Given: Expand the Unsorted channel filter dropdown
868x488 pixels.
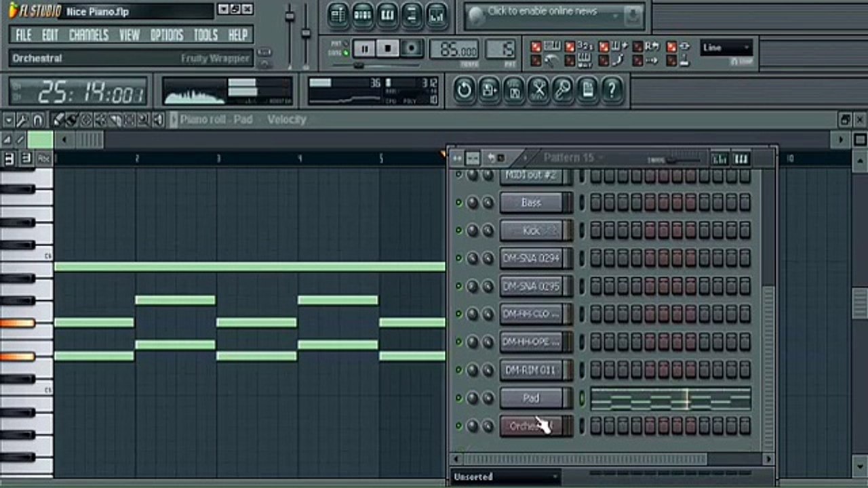Looking at the screenshot, I should [505, 476].
